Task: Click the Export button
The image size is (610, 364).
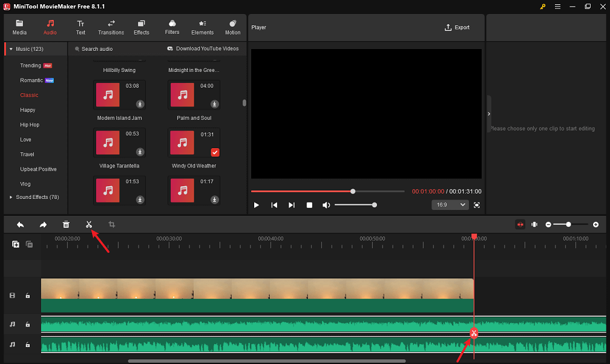Action: point(457,28)
